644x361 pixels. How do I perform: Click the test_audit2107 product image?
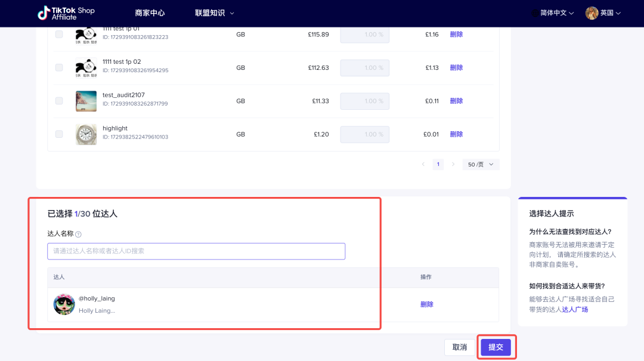[x=86, y=101]
